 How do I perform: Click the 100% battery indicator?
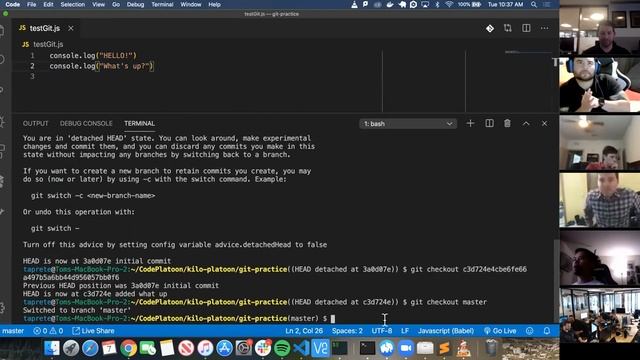tap(469, 4)
